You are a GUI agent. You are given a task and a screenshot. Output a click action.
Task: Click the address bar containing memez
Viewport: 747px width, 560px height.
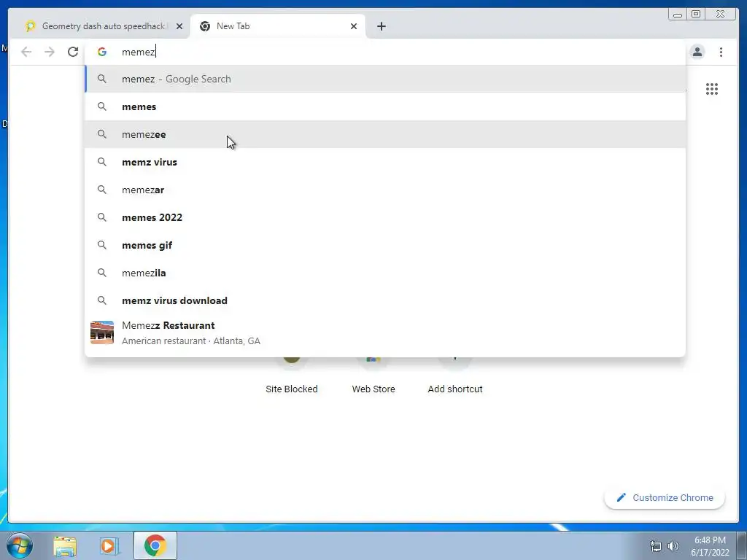(385, 52)
